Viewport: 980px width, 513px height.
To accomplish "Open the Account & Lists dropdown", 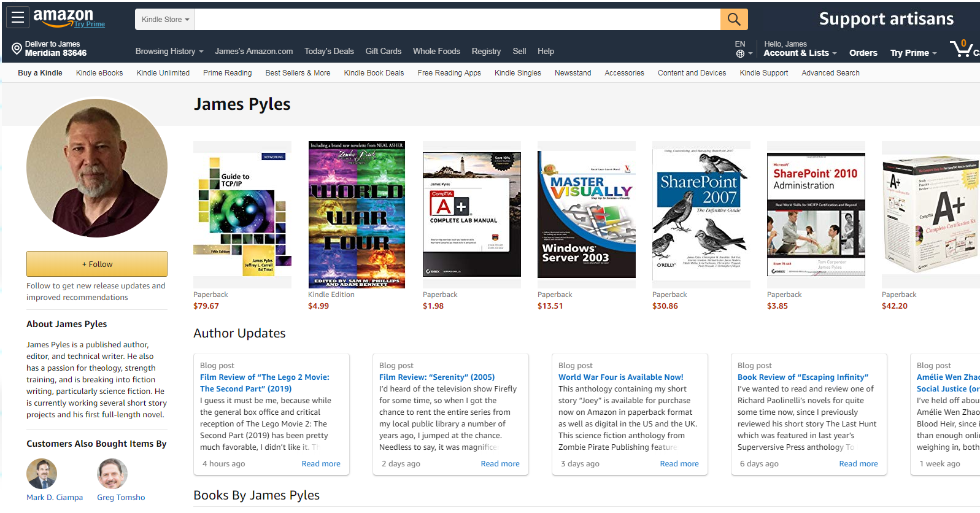I will coord(800,53).
